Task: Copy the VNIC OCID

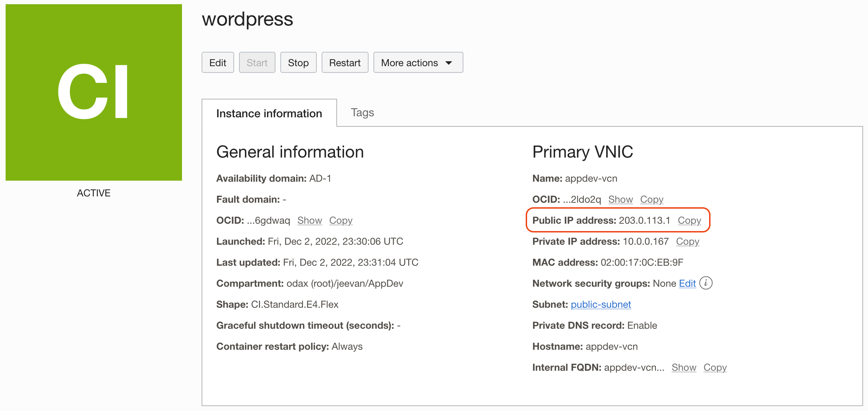Action: click(x=651, y=199)
